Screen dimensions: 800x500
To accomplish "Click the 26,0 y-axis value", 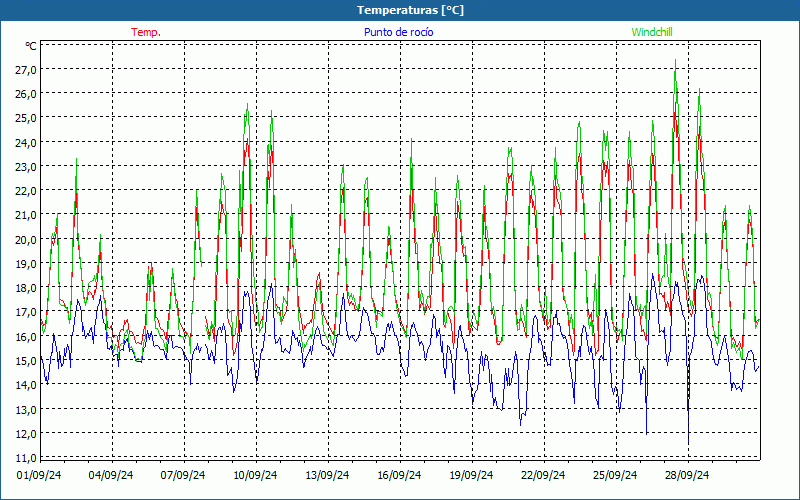I will click(x=26, y=95).
